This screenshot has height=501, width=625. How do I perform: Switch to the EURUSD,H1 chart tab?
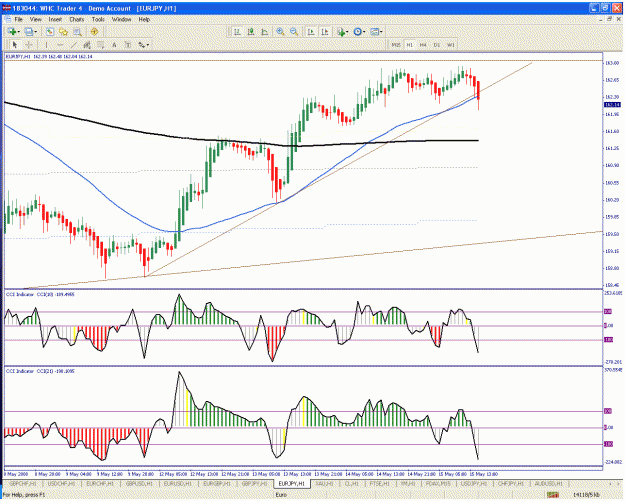point(178,483)
